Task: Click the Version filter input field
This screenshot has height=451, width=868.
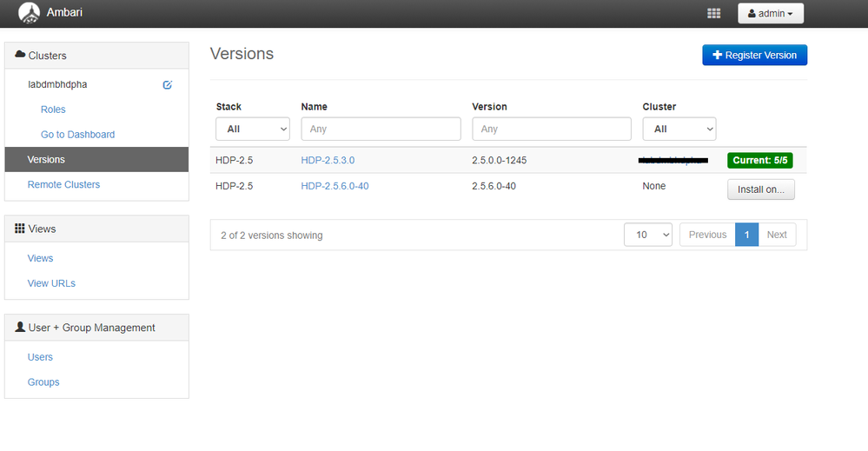Action: click(552, 129)
